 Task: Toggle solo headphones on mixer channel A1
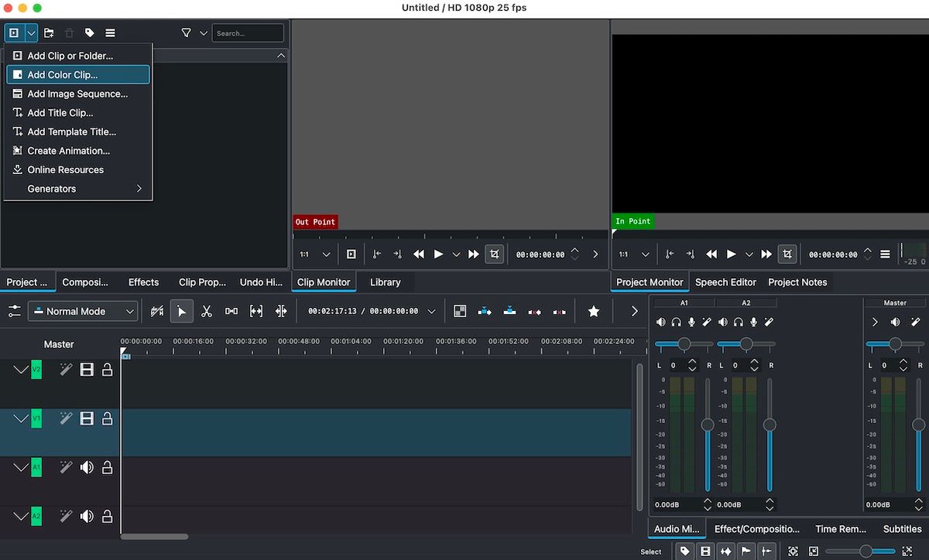[676, 322]
